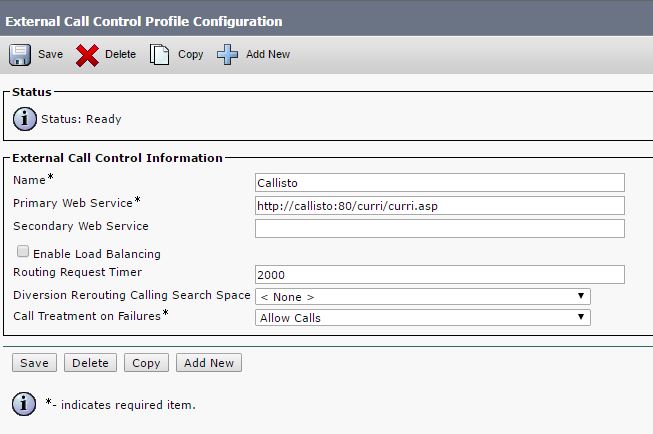Click the Delete button at bottom
The width and height of the screenshot is (653, 434).
(x=90, y=363)
